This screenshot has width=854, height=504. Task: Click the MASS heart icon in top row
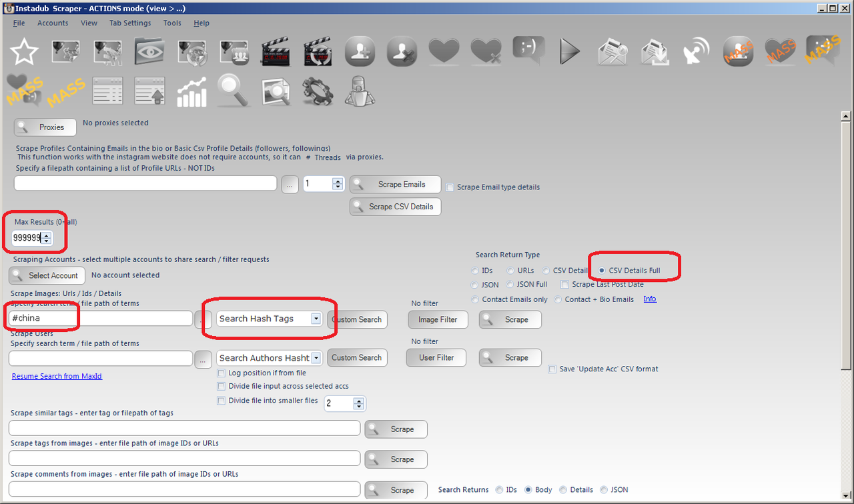click(781, 51)
